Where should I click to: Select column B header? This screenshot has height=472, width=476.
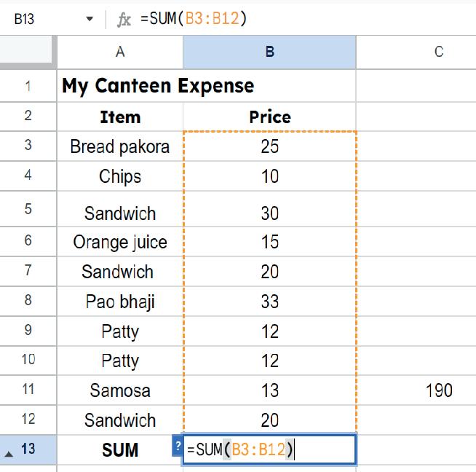(269, 52)
